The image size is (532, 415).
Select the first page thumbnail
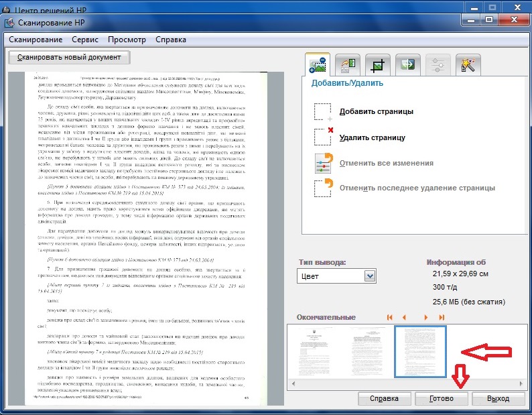(x=314, y=351)
